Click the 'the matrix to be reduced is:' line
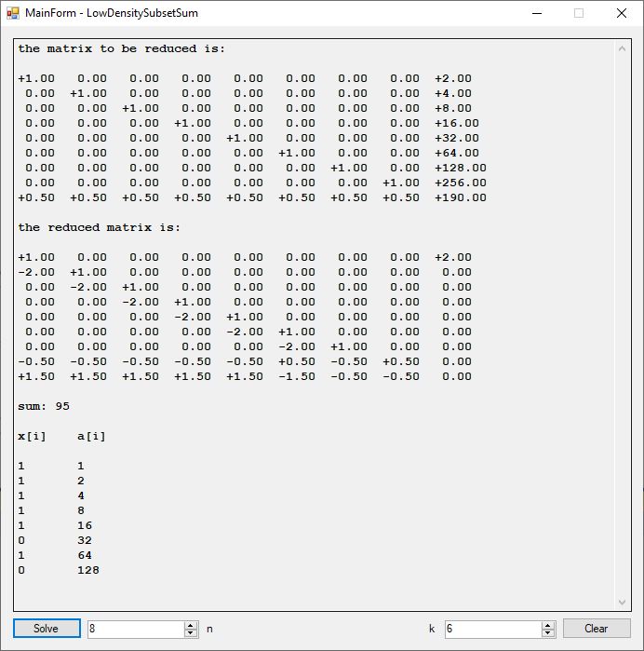The height and width of the screenshot is (651, 644). (122, 48)
